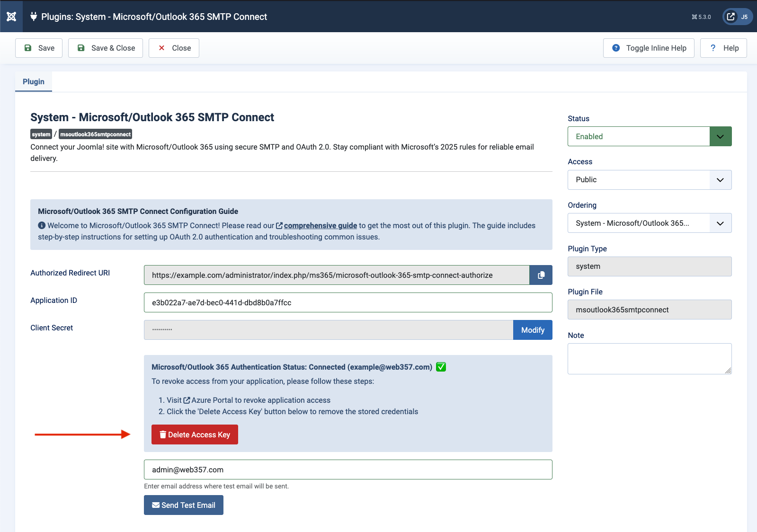757x532 pixels.
Task: Save the plugin settings
Action: pos(39,48)
